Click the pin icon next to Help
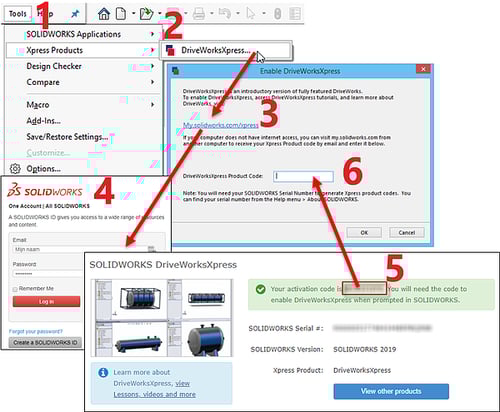The image size is (500, 412). coord(75,14)
